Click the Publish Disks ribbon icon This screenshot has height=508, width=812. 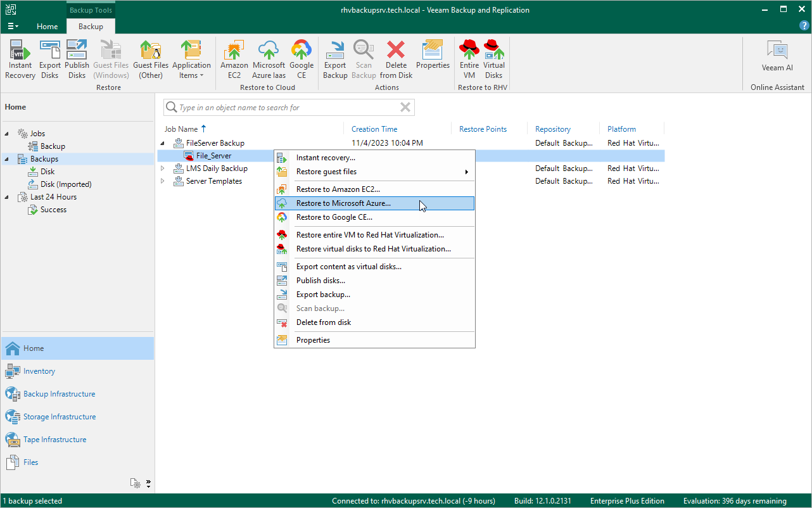coord(77,60)
